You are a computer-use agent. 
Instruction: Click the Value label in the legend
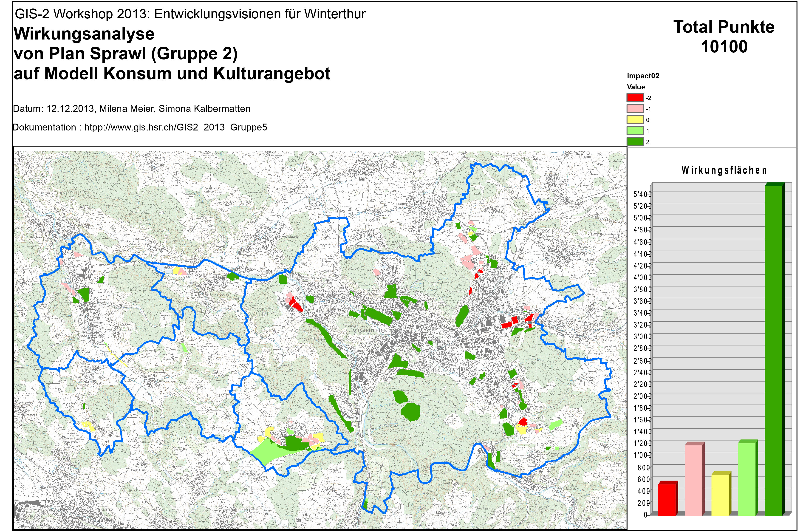(x=636, y=87)
